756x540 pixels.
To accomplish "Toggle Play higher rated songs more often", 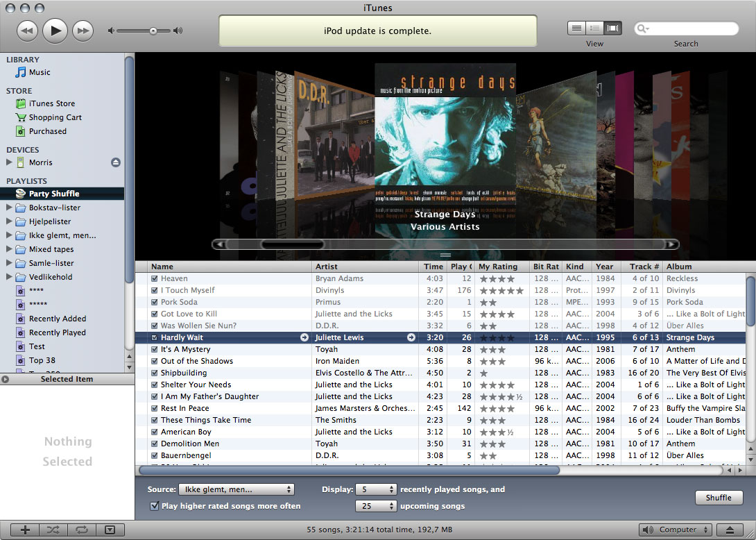I will pyautogui.click(x=154, y=506).
